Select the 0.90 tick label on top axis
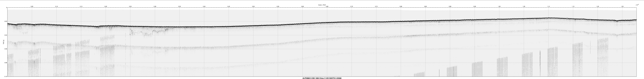The height and width of the screenshot is (79, 644). (450, 6)
